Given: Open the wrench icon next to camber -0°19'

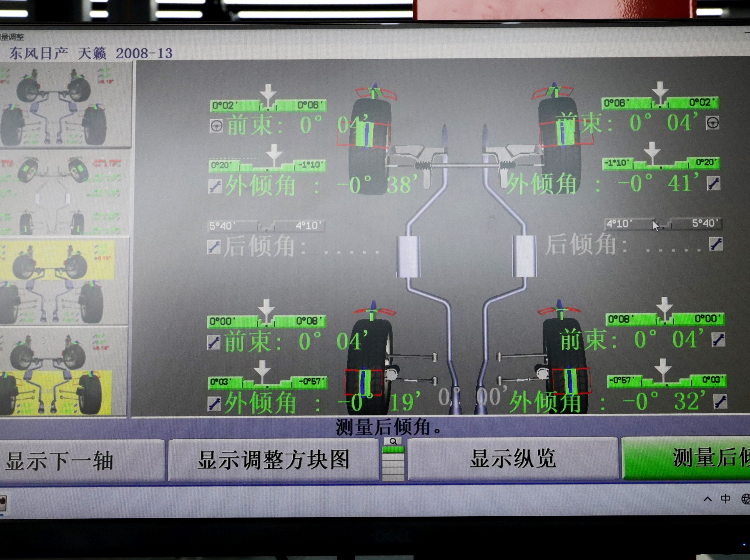Looking at the screenshot, I should pos(214,403).
